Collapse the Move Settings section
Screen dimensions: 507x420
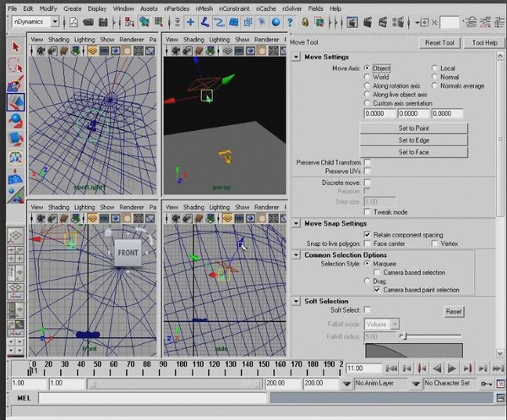click(297, 57)
